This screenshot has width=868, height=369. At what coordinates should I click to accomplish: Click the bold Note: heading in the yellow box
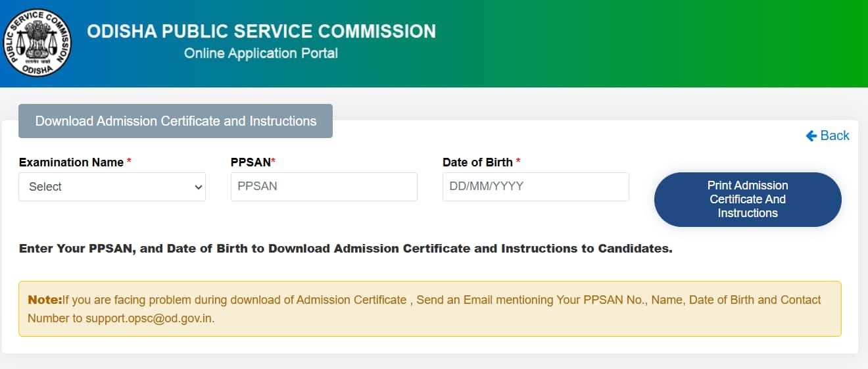click(45, 300)
